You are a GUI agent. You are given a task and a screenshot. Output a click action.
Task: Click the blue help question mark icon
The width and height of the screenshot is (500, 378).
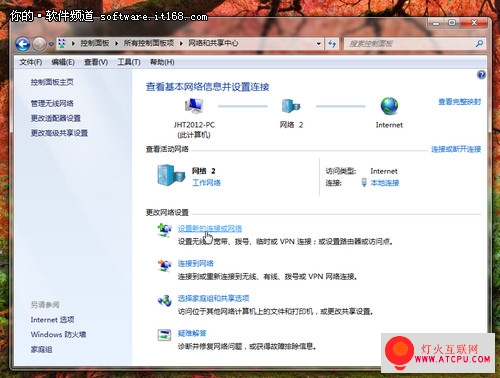click(481, 75)
